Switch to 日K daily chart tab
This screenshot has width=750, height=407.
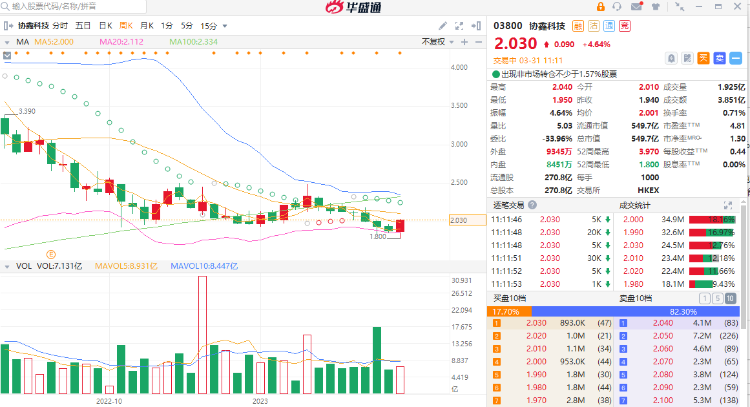105,26
